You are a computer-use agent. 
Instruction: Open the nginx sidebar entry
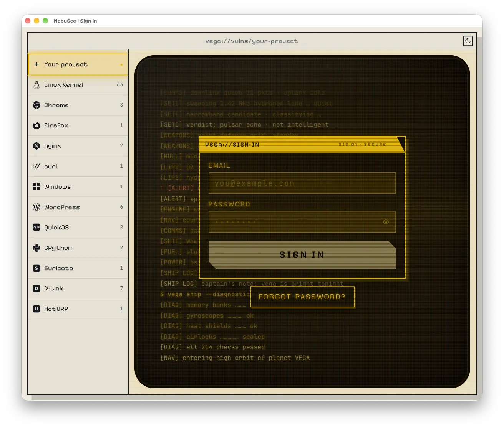(78, 146)
